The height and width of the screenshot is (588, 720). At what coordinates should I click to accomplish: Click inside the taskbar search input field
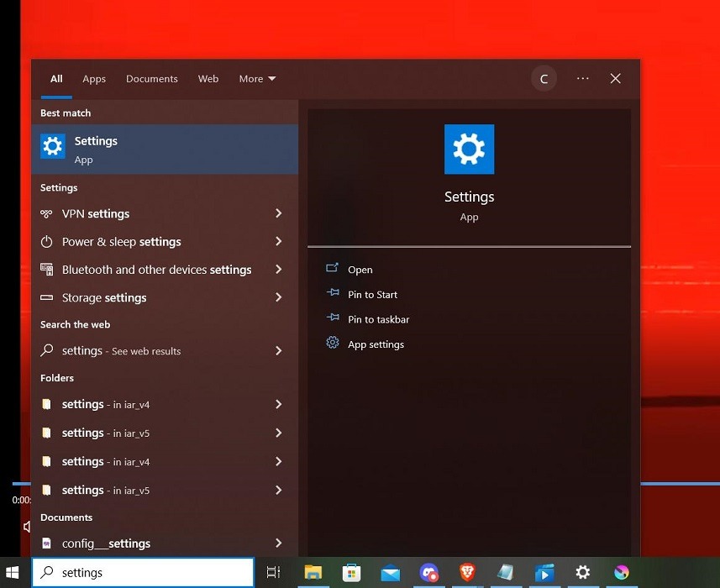pos(143,572)
